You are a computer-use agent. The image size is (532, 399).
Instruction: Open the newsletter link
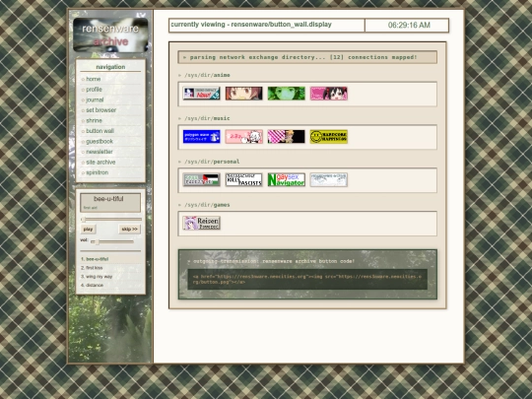100,152
